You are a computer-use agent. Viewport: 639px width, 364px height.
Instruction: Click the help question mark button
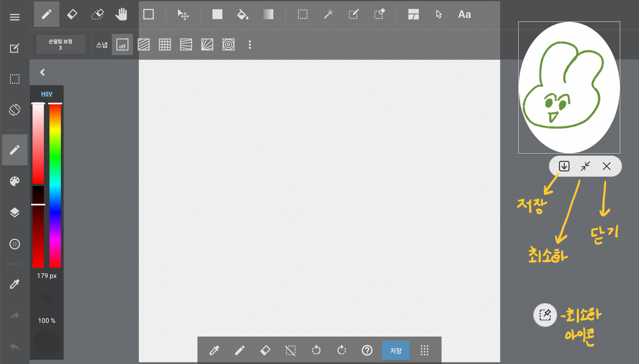(367, 351)
